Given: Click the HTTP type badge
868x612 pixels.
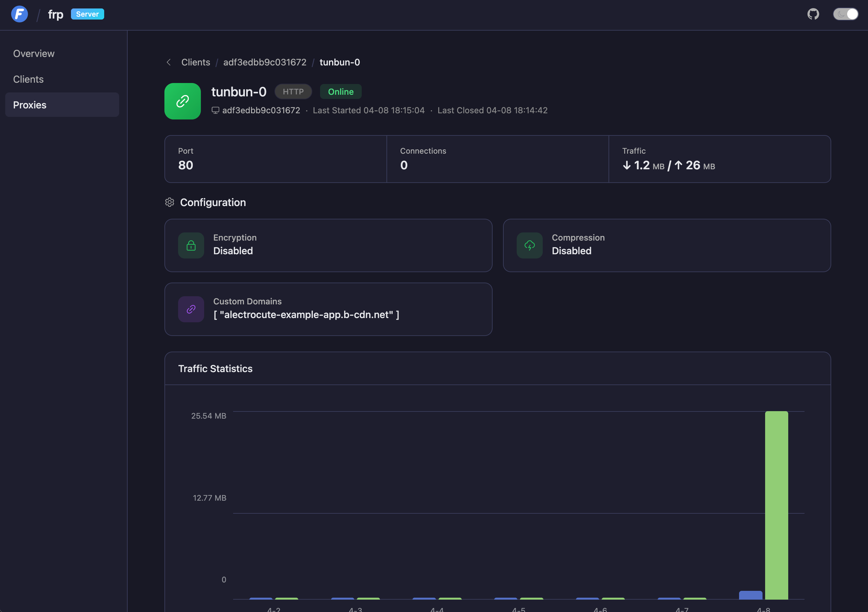Looking at the screenshot, I should [x=293, y=92].
